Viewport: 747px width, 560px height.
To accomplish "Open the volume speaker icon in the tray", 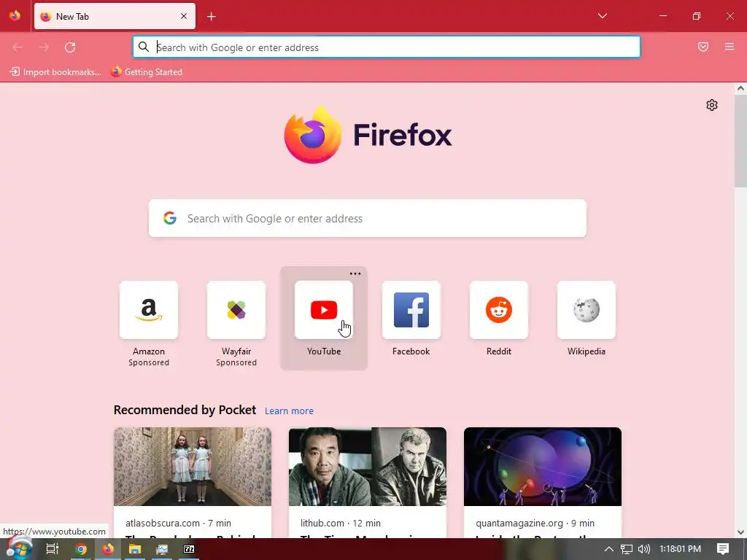I will click(x=643, y=549).
